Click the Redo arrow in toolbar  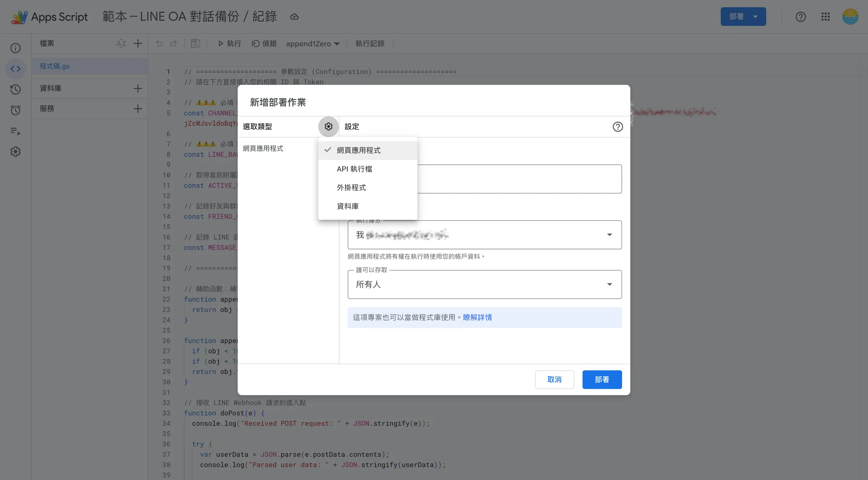[174, 44]
